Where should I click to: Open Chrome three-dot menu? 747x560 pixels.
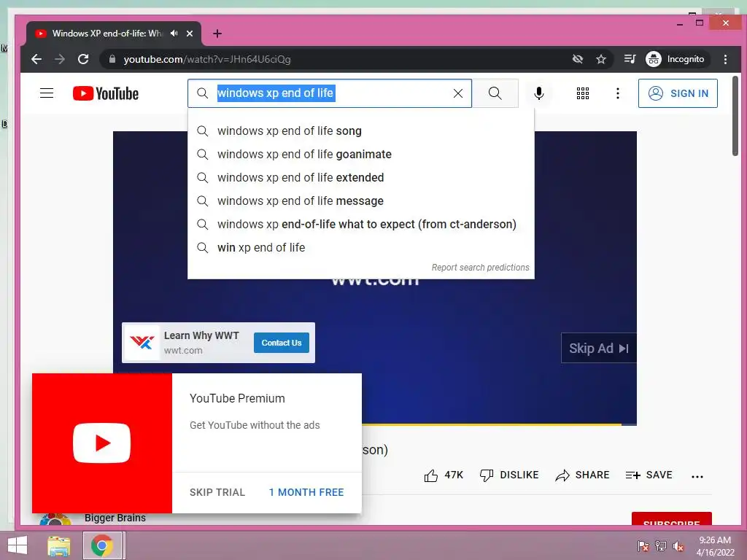tap(725, 59)
